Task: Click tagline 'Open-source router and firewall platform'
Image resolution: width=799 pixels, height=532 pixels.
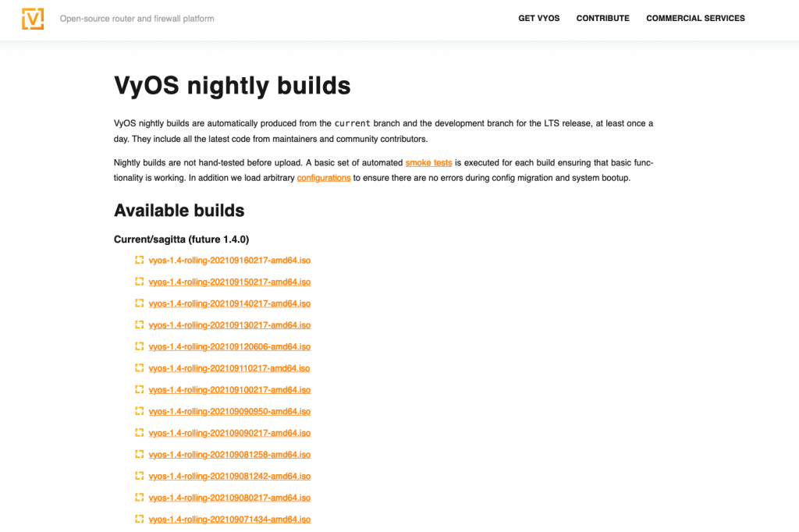Action: click(137, 19)
